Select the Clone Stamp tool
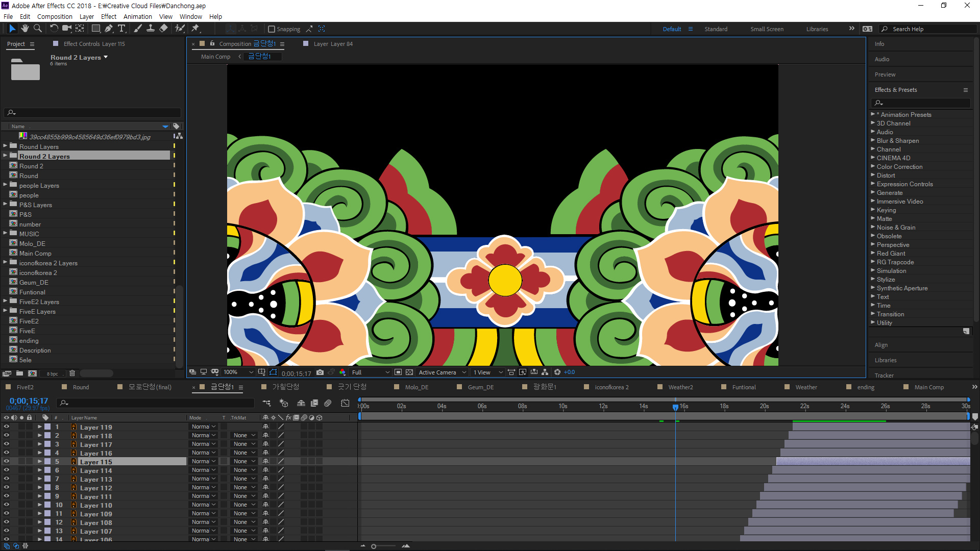The width and height of the screenshot is (980, 551). click(x=151, y=29)
